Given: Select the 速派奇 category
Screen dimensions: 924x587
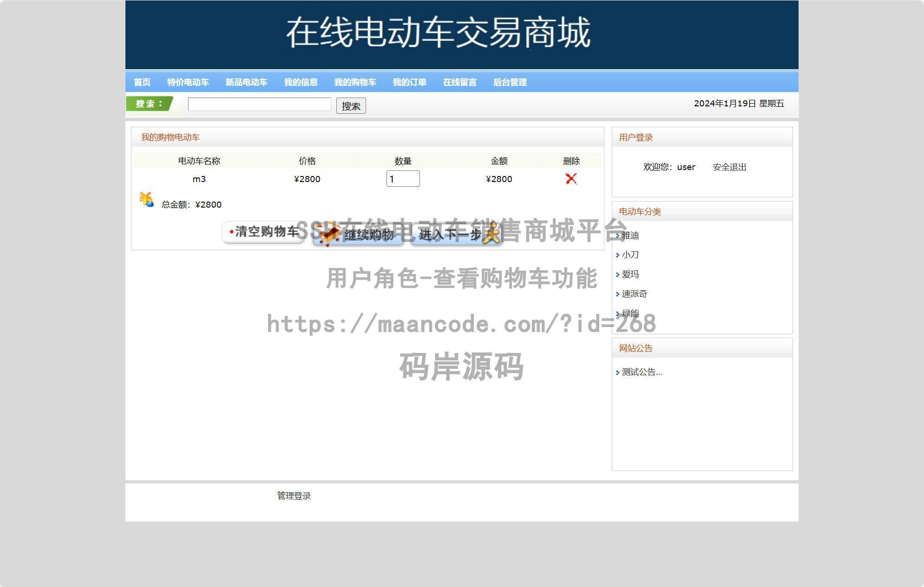Looking at the screenshot, I should [x=635, y=294].
